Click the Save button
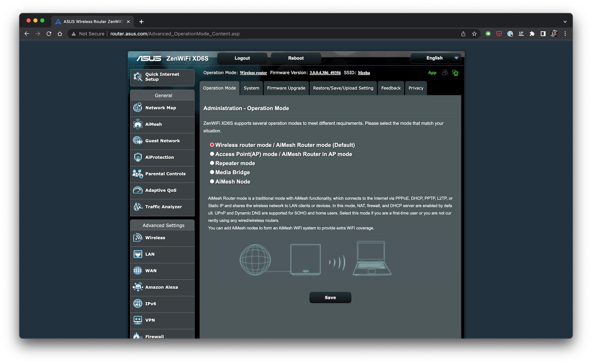Viewport: 592px width, 364px height. (330, 297)
